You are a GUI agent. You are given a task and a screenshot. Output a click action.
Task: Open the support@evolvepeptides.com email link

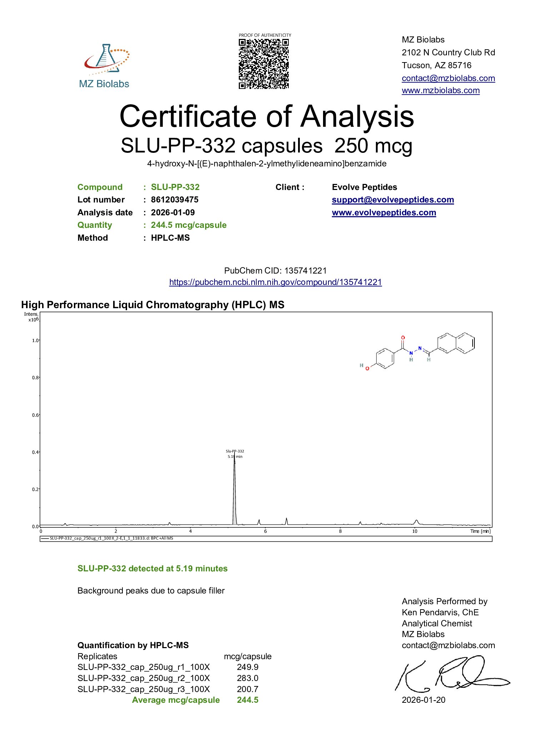(x=393, y=200)
